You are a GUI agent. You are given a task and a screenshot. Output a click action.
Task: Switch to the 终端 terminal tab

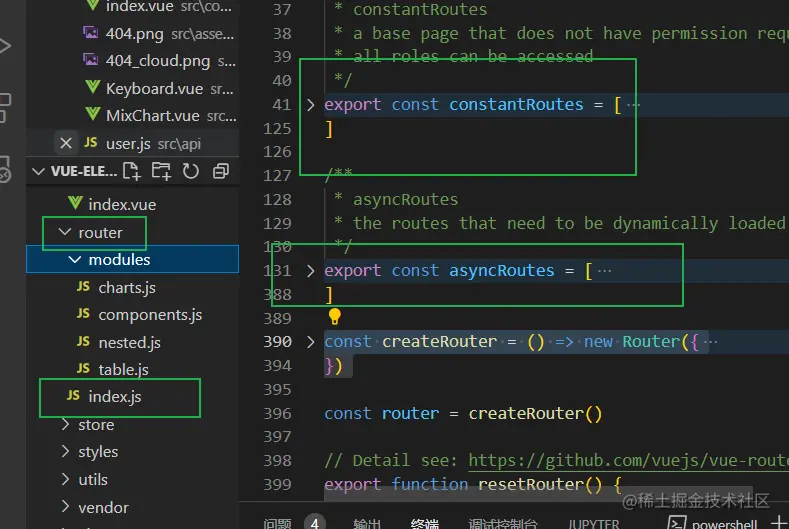[x=425, y=523]
